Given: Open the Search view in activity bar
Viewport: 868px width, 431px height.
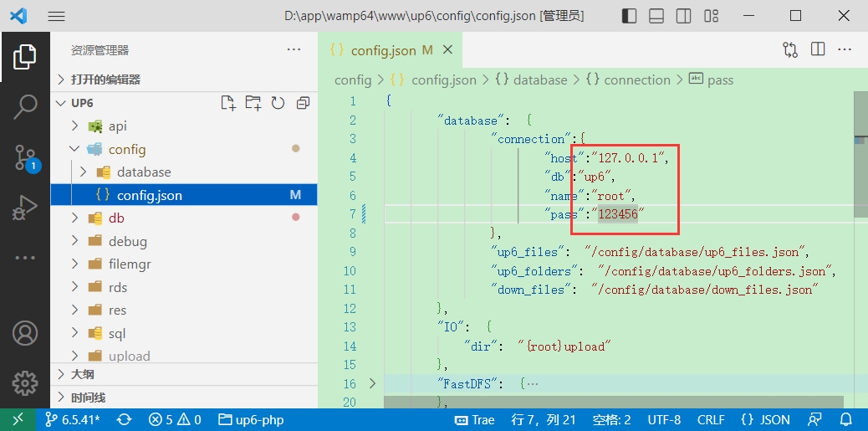Looking at the screenshot, I should point(25,106).
